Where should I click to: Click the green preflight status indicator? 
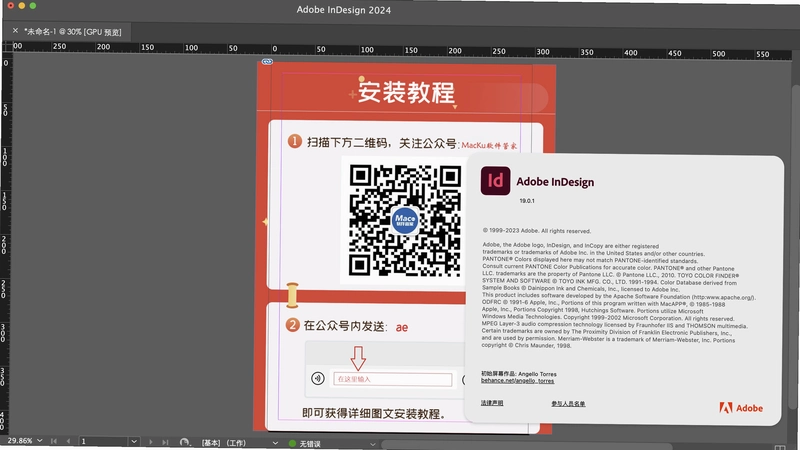pos(292,443)
